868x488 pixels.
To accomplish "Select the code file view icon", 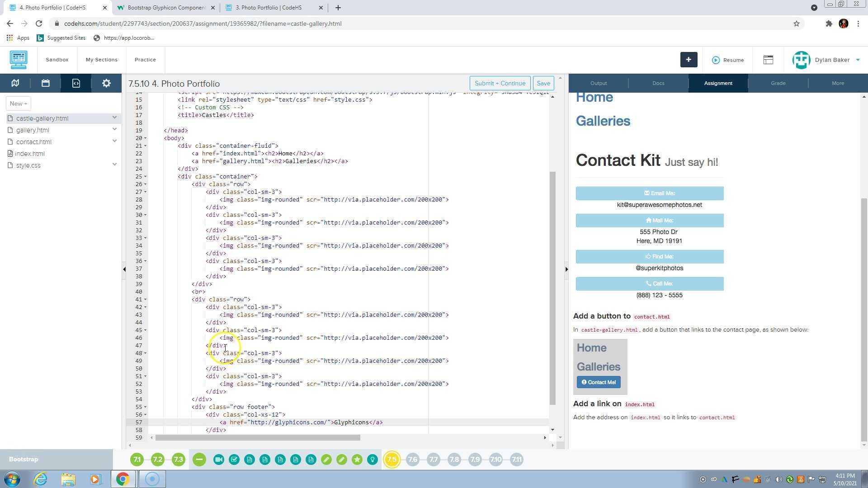I will coord(76,83).
